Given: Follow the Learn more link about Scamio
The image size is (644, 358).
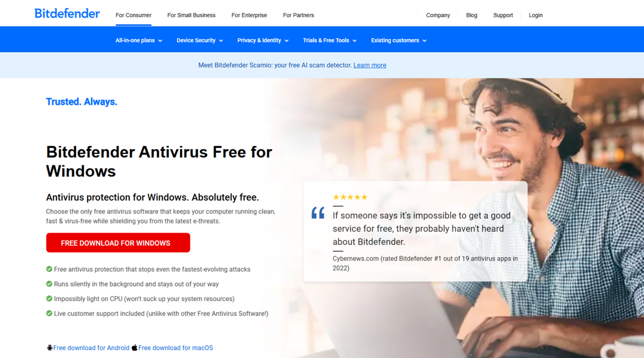Looking at the screenshot, I should click(x=370, y=65).
